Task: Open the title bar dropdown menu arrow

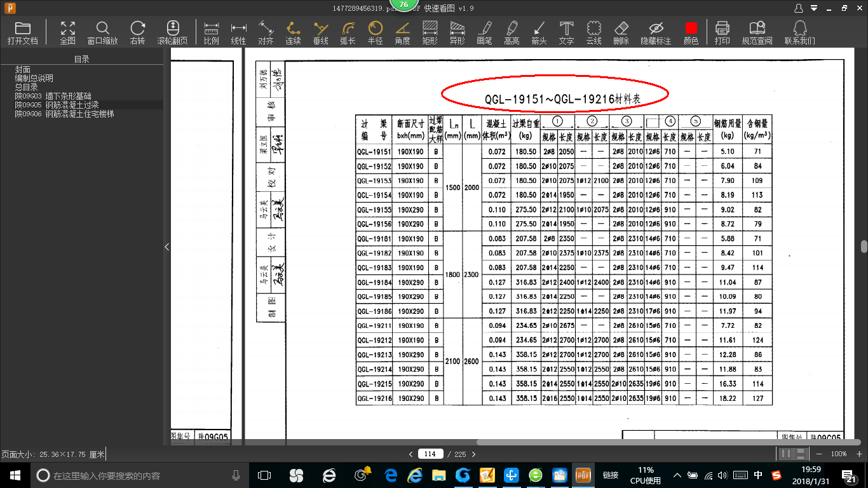Action: tap(814, 8)
